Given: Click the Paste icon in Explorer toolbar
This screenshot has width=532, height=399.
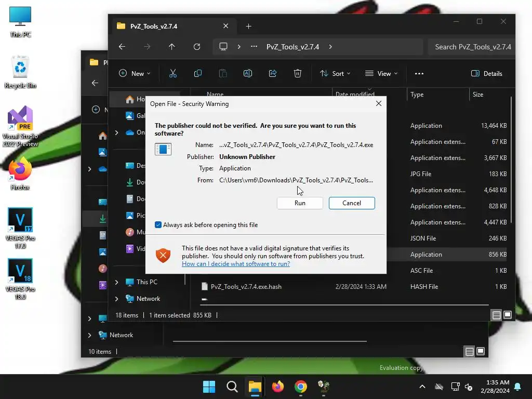Looking at the screenshot, I should (x=223, y=73).
